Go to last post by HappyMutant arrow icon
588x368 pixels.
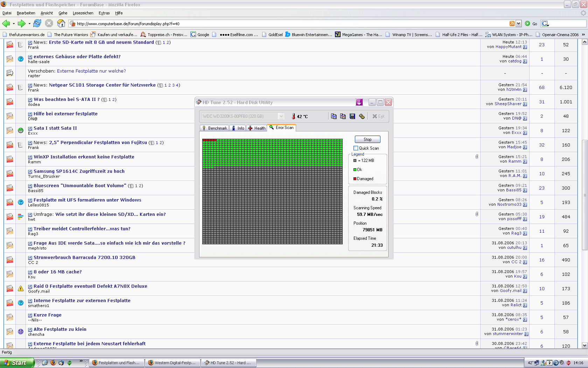pyautogui.click(x=525, y=47)
